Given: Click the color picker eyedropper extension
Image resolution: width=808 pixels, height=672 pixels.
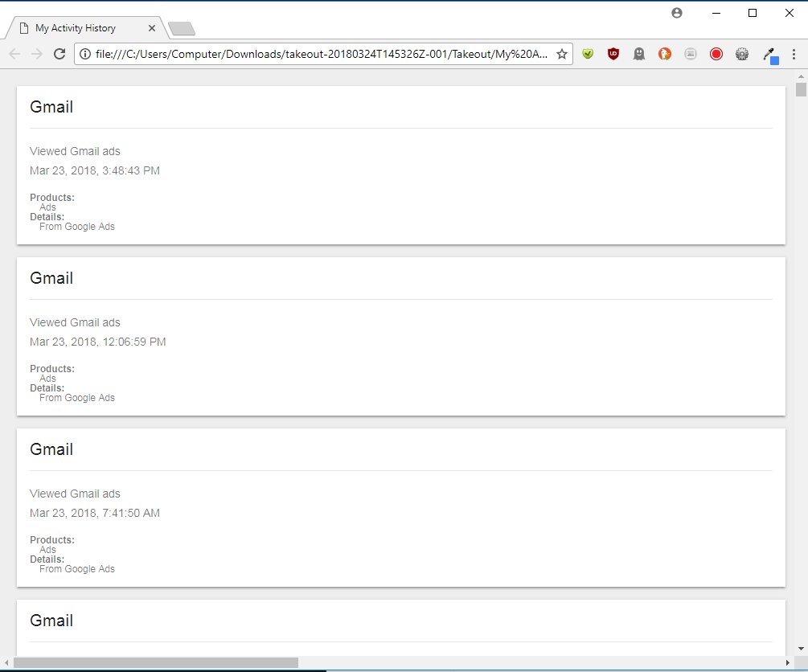Looking at the screenshot, I should coord(770,55).
